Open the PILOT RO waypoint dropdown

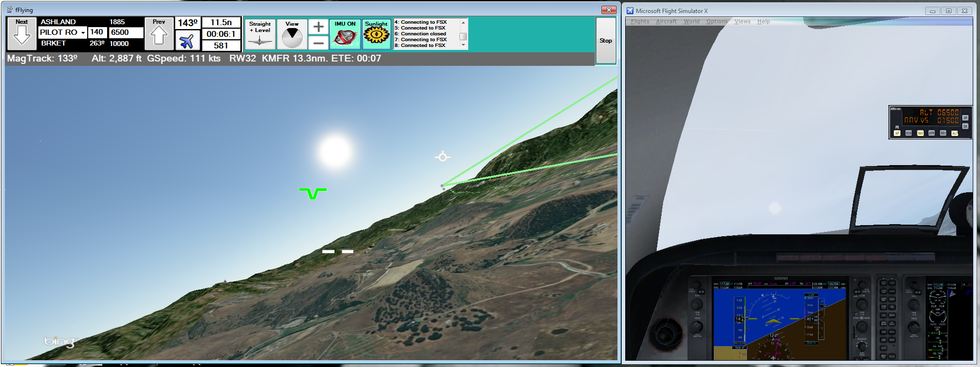(83, 32)
